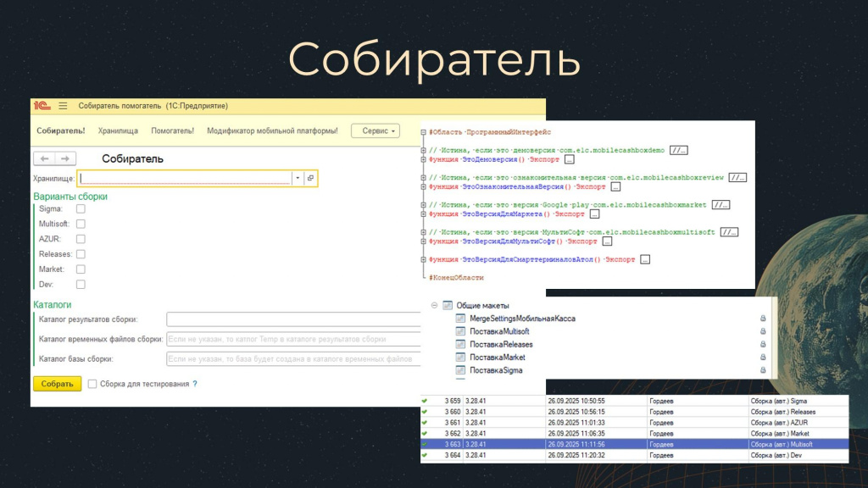868x488 pixels.
Task: Expand collapsed body of ЭтоВерсияДляСмарттерминаловАтол function
Action: pos(645,259)
